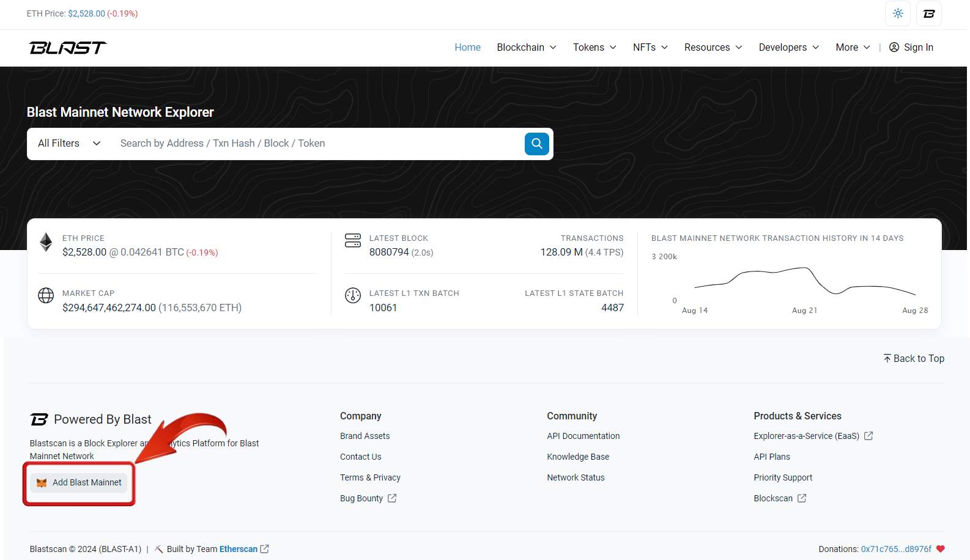Click the globe icon beside Market Cap
This screenshot has width=970, height=560.
pyautogui.click(x=46, y=295)
